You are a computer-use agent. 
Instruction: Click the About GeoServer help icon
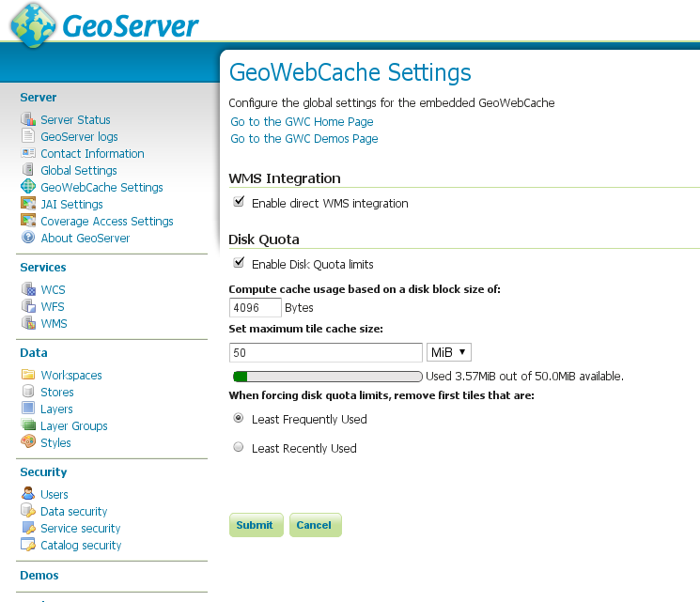pos(28,237)
